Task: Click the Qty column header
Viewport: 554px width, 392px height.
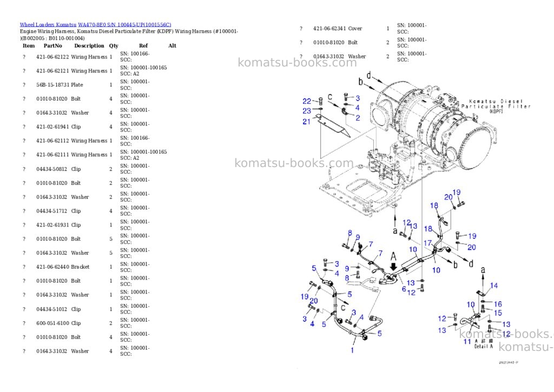Action: tap(114, 45)
